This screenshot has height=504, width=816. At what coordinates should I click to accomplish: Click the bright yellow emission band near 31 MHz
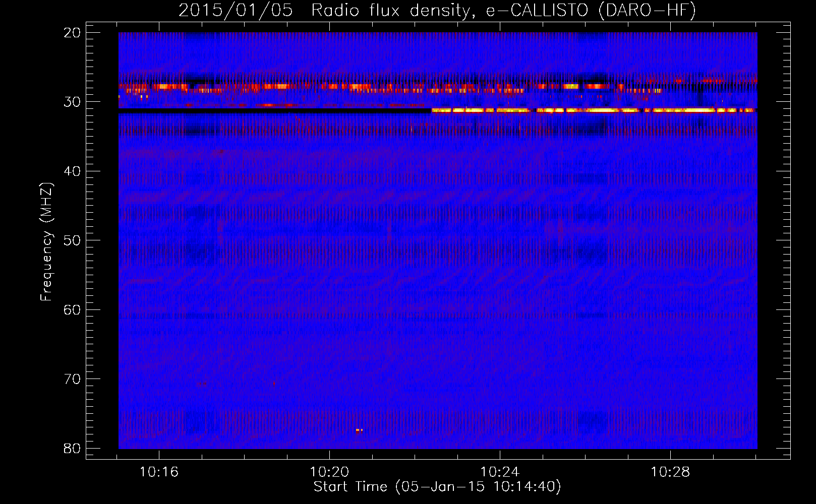click(x=594, y=110)
